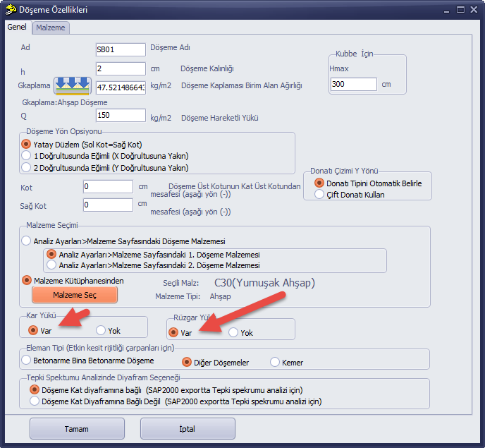This screenshot has height=448, width=485.
Task: Click the Q live load field
Action: pos(121,115)
